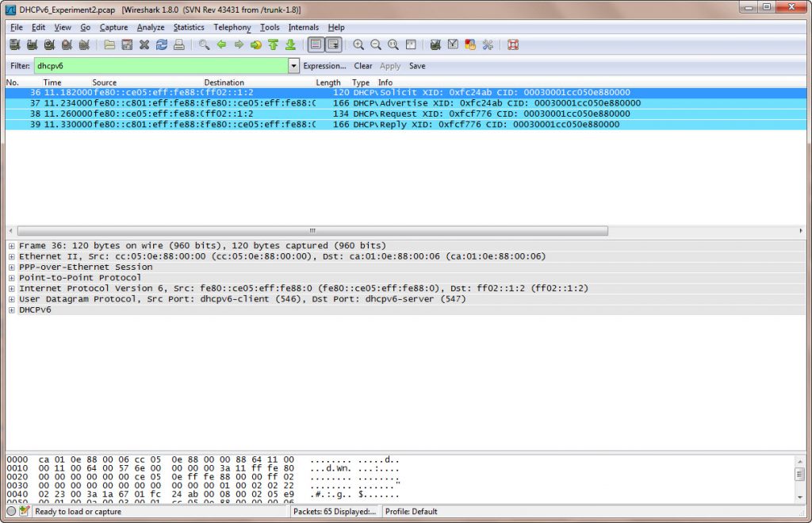Viewport: 812px width, 523px height.
Task: Click the Zoom in toolbar icon
Action: (358, 45)
